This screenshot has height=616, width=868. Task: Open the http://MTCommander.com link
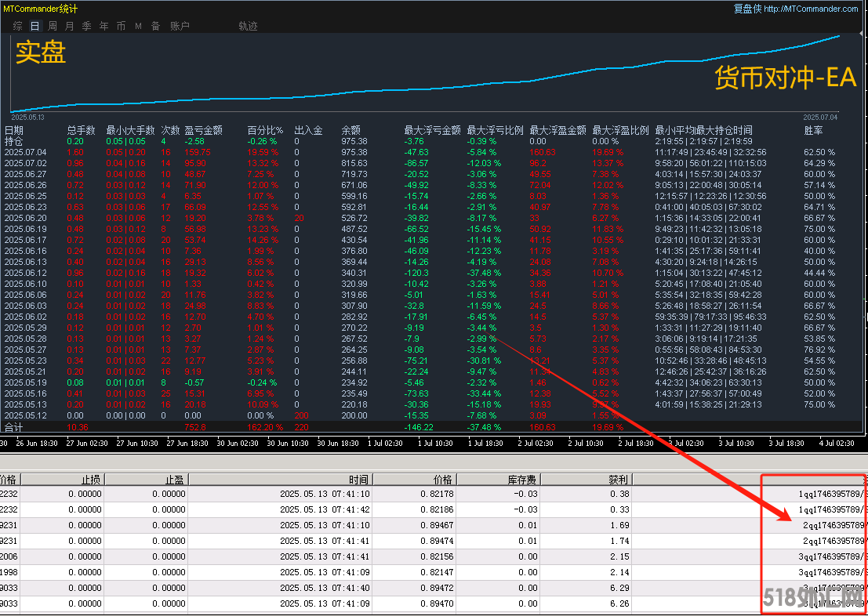[811, 9]
